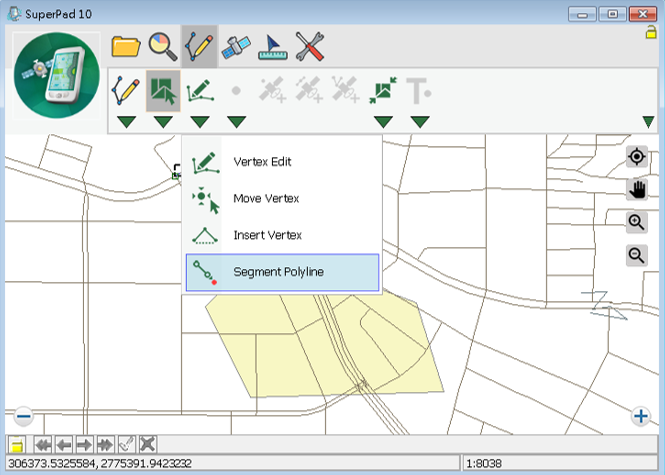Expand the draw polyline tool dropdown arrow
The width and height of the screenshot is (665, 475).
click(126, 122)
